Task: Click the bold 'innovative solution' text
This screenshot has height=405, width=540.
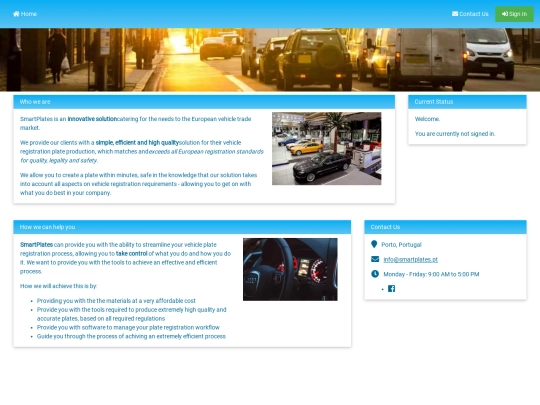Action: pyautogui.click(x=92, y=119)
